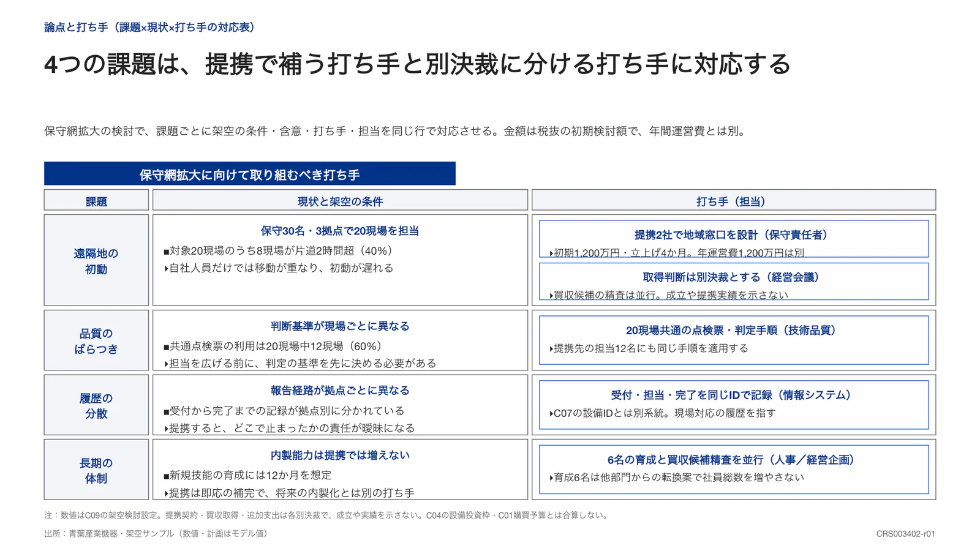Click the action title 20現場共通の点検票・判定手順（技術品質）
This screenshot has width=980, height=551.
point(734,331)
